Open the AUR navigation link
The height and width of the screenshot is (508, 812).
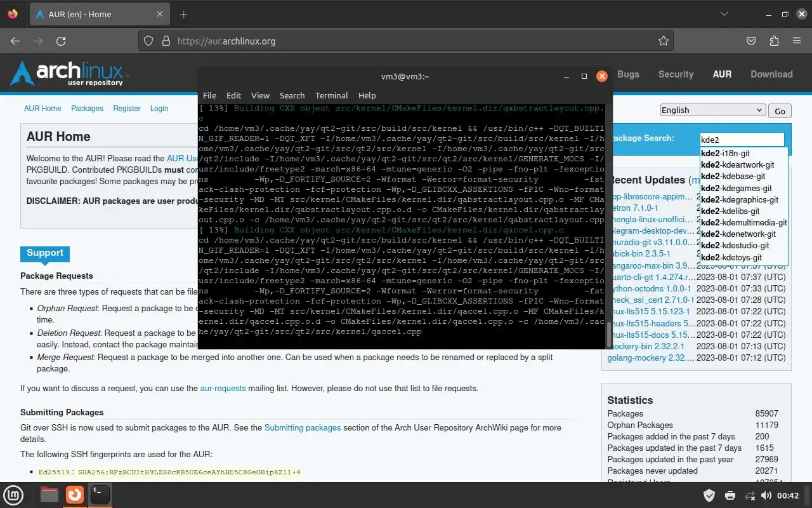(722, 74)
